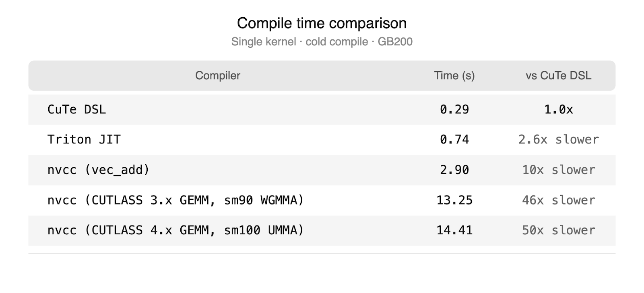
Task: Select the CUTLASS 3.x GEMM row name
Action: (175, 200)
